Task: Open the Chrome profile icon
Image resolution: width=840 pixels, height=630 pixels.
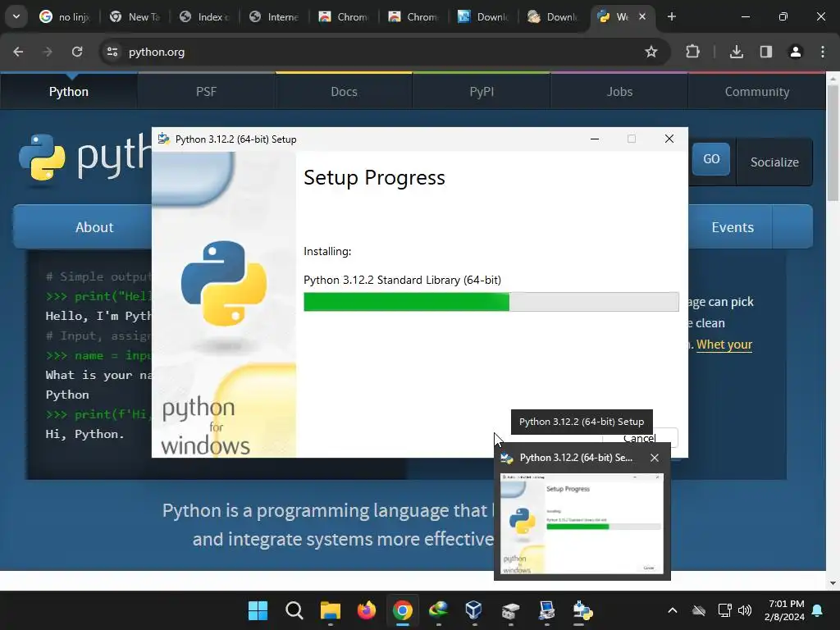Action: pos(796,52)
